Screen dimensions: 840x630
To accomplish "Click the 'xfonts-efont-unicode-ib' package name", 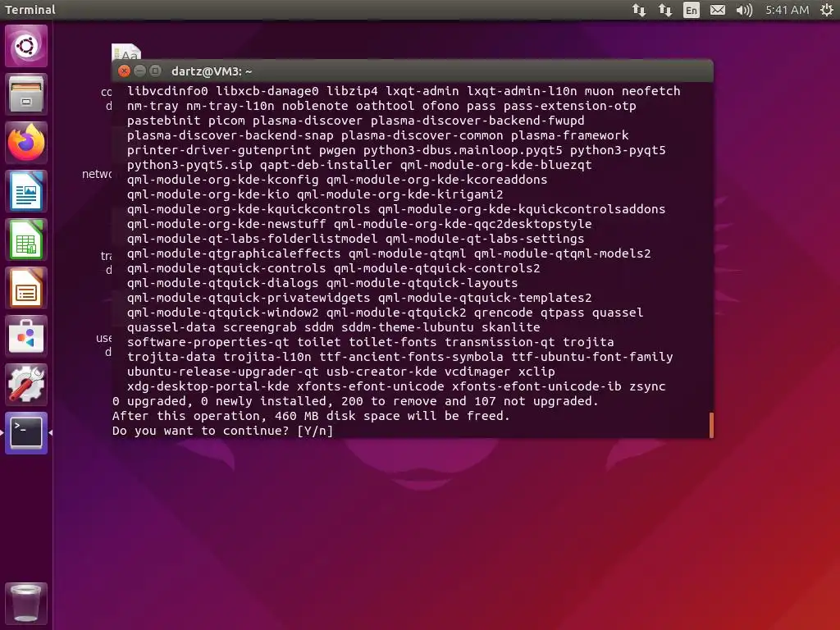I will (x=536, y=386).
